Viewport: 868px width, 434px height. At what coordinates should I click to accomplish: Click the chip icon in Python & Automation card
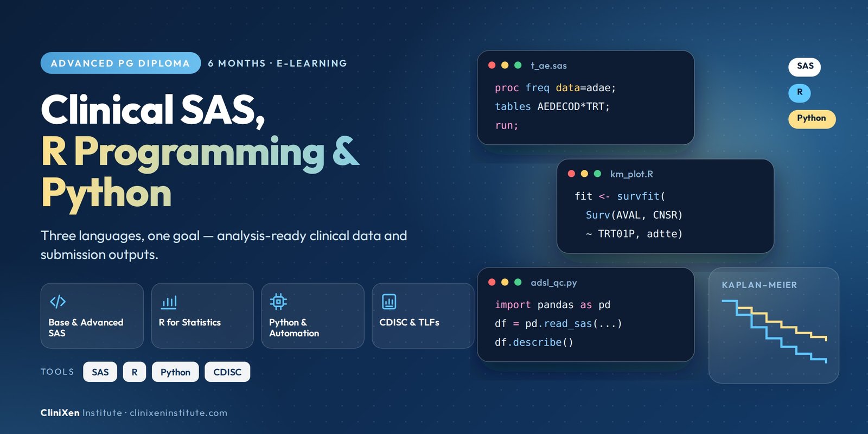278,302
